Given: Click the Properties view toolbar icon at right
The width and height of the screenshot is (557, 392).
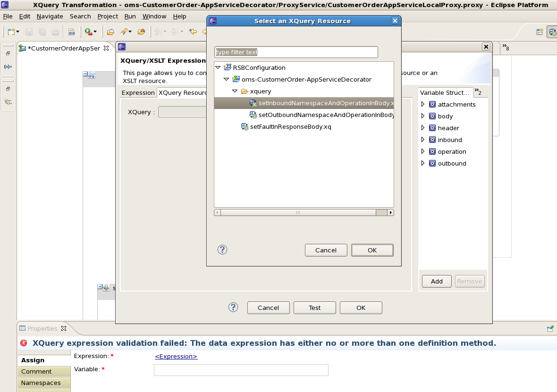Looking at the screenshot, I should coord(550,328).
